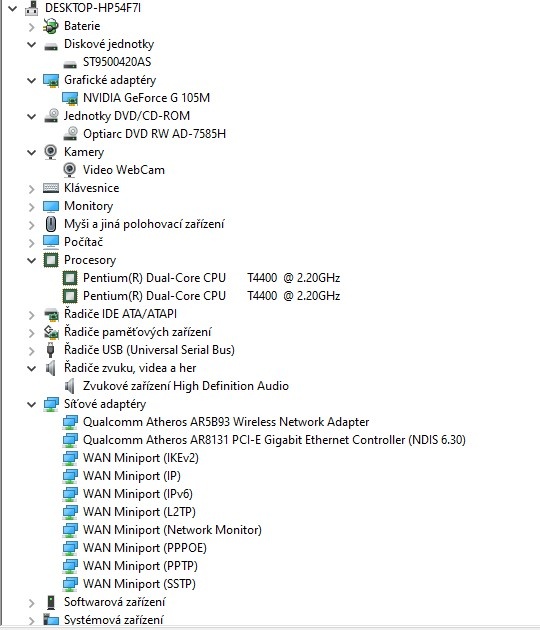Click the drive icon next to ST9500420AS
540x630 pixels.
click(x=70, y=64)
